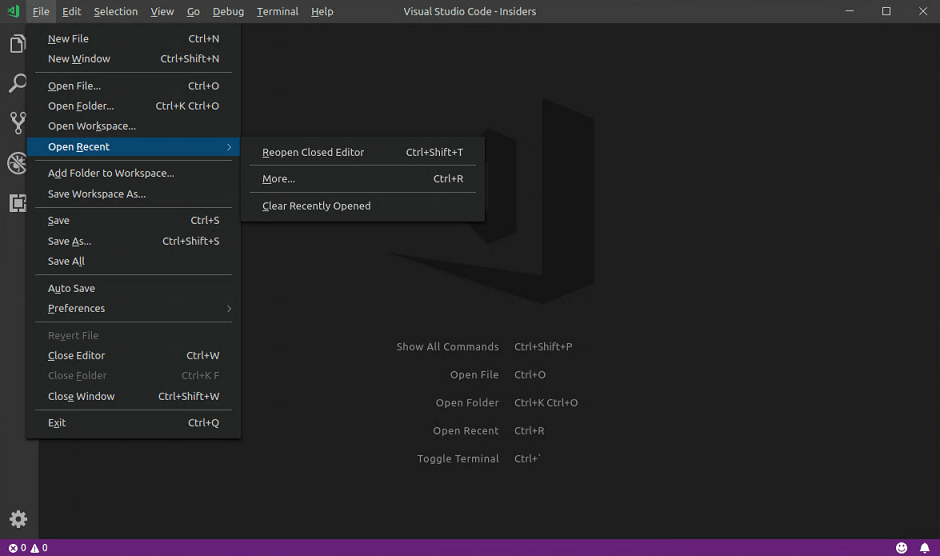Choose Open Folder... from File menu
The height and width of the screenshot is (556, 940).
(x=81, y=106)
